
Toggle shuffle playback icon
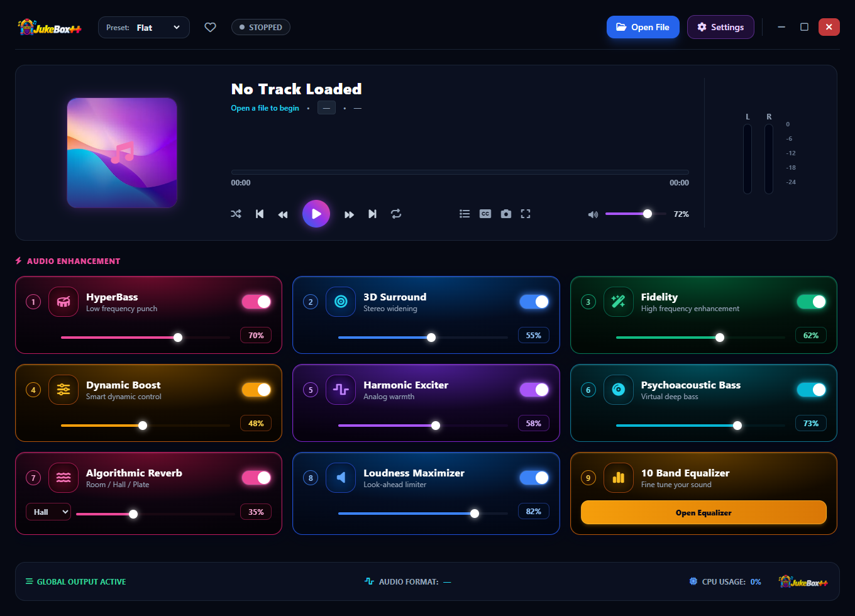(236, 214)
